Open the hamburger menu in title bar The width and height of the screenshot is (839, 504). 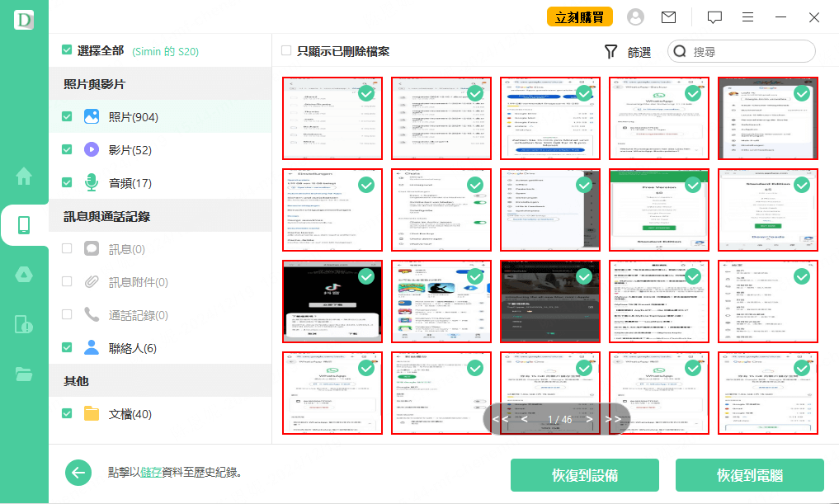click(x=747, y=17)
